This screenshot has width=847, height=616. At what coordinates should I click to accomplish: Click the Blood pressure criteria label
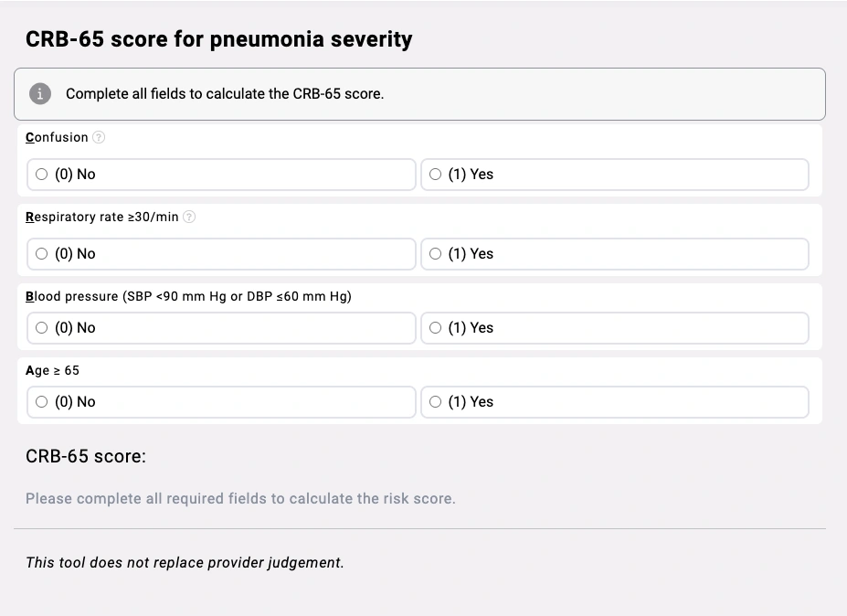[188, 296]
